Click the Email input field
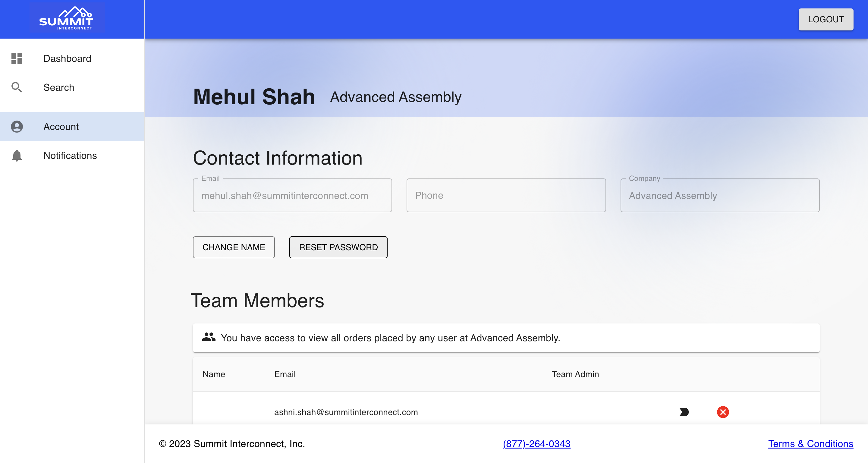Screen dimensions: 868x463 (x=292, y=195)
